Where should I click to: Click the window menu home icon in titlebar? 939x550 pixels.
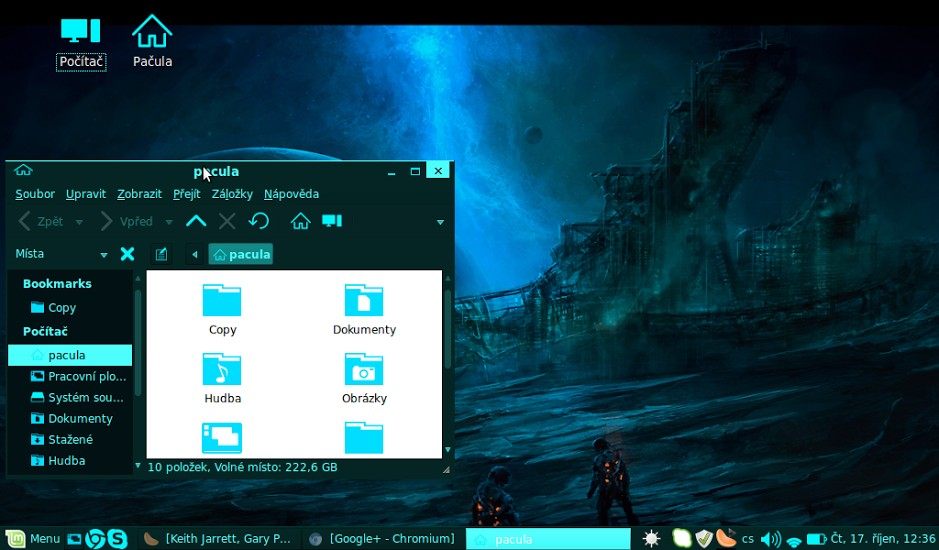coord(23,170)
